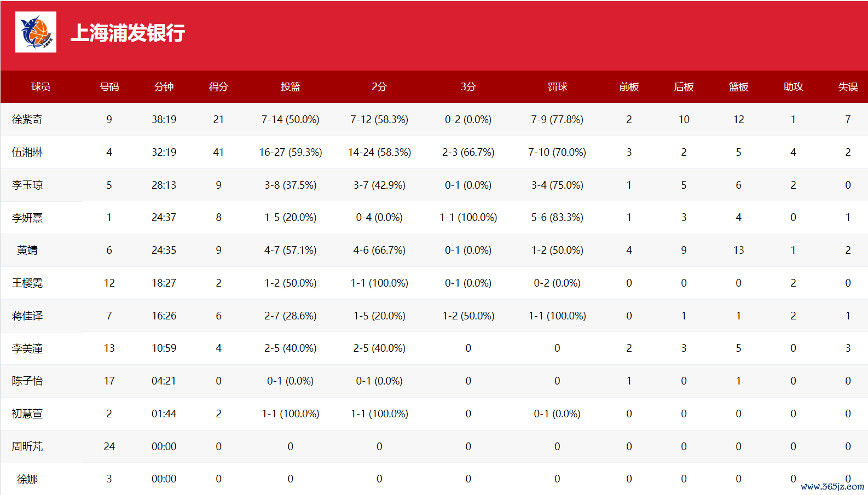Click the Shanghai team shark logo

[36, 32]
